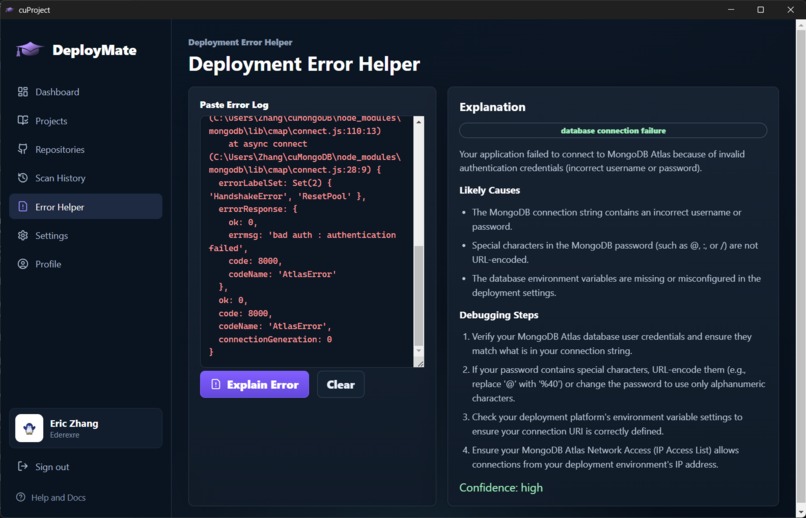Click the 'connectionGeneration: 0' log line

275,339
